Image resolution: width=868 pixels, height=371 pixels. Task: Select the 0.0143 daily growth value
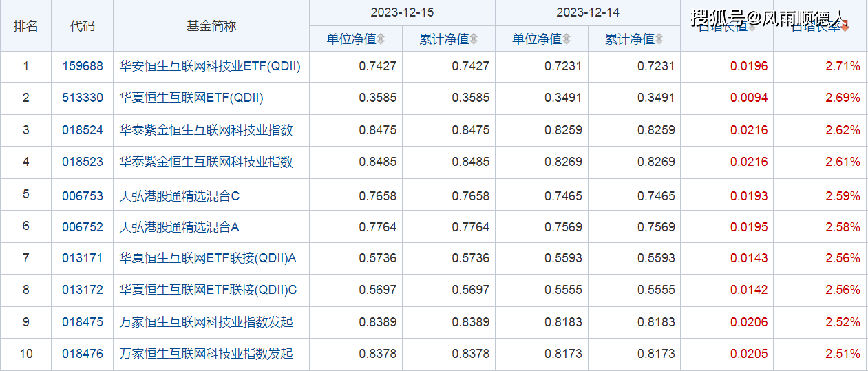(749, 258)
